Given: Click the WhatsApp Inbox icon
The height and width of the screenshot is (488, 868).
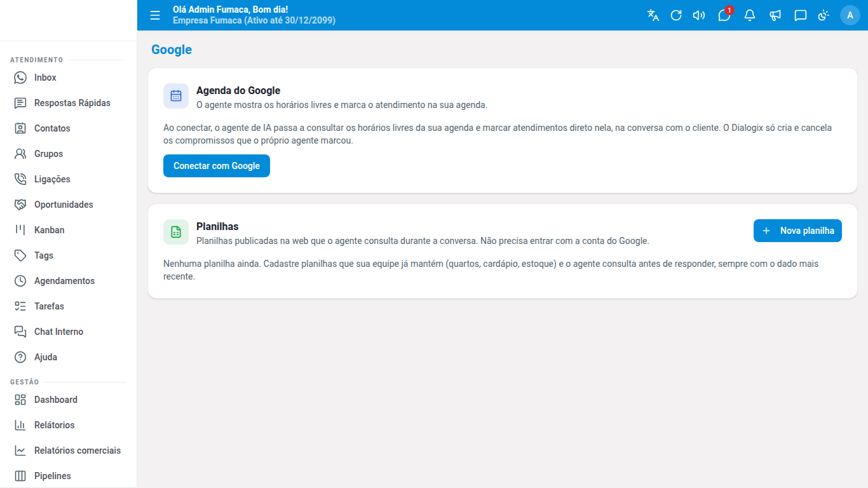Looking at the screenshot, I should pyautogui.click(x=20, y=78).
